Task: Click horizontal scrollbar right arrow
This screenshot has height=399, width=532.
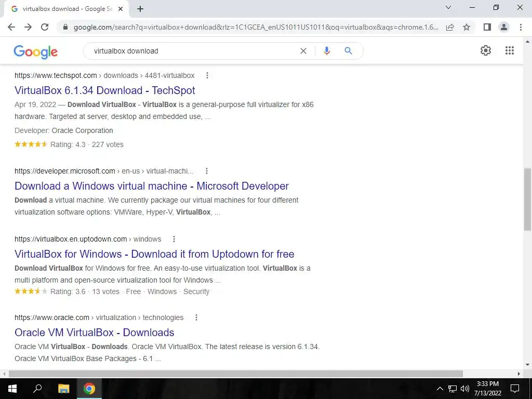Action: (x=519, y=374)
